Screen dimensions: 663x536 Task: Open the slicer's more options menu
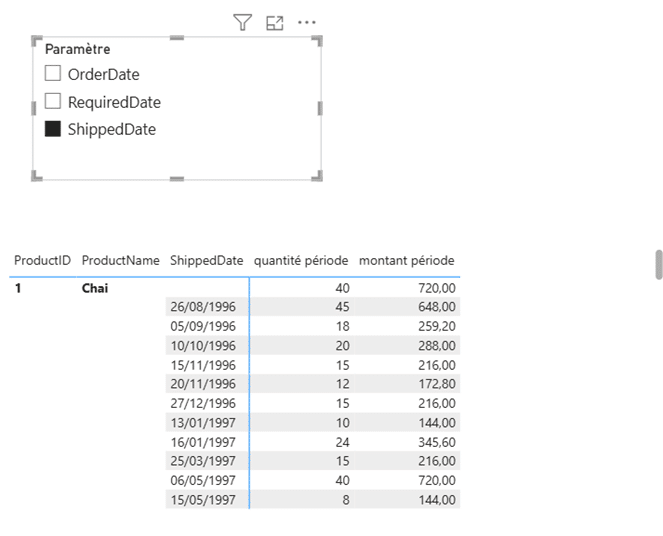click(x=307, y=22)
